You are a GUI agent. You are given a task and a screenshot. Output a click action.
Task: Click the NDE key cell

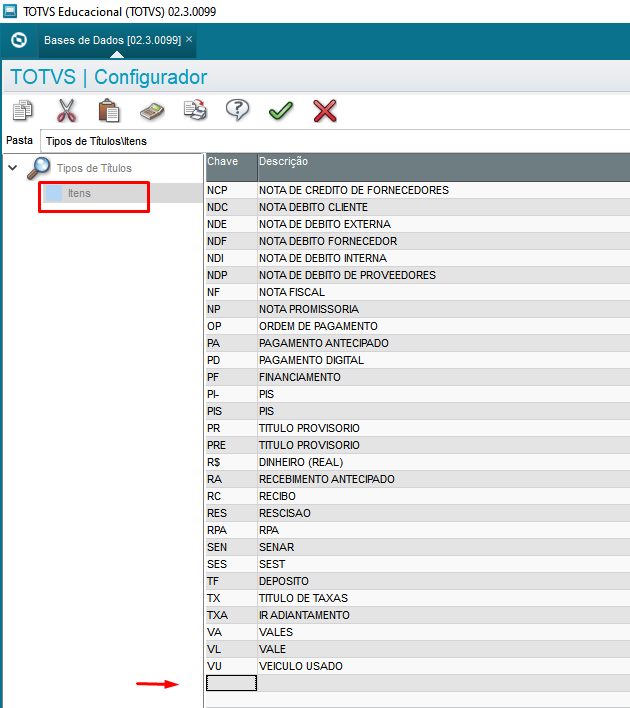coord(232,224)
